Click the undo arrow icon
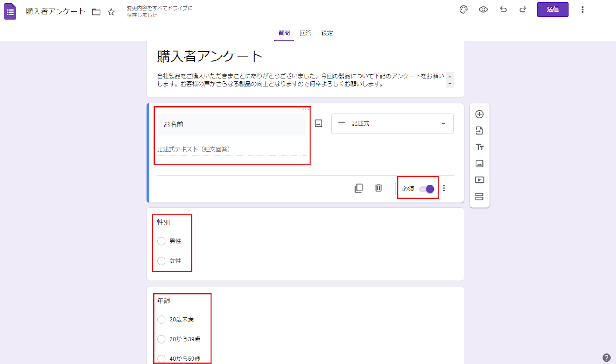Viewport: 616px width, 364px height. click(503, 10)
